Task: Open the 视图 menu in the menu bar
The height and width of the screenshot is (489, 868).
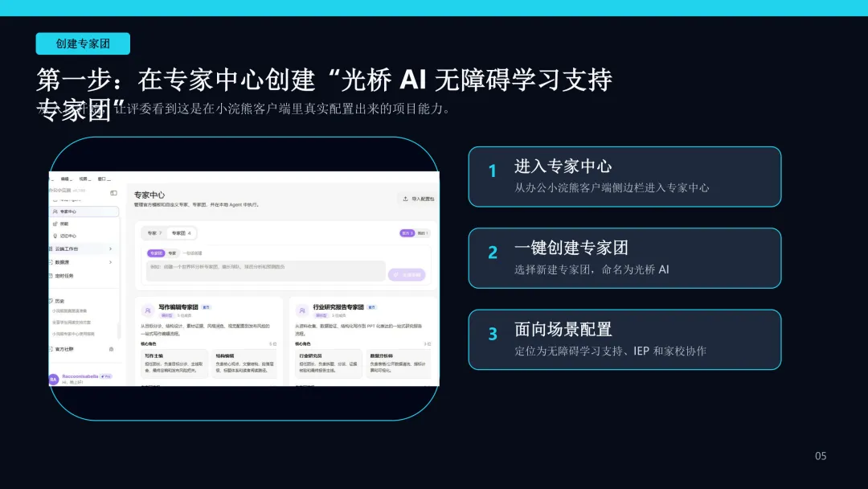Action: (84, 179)
